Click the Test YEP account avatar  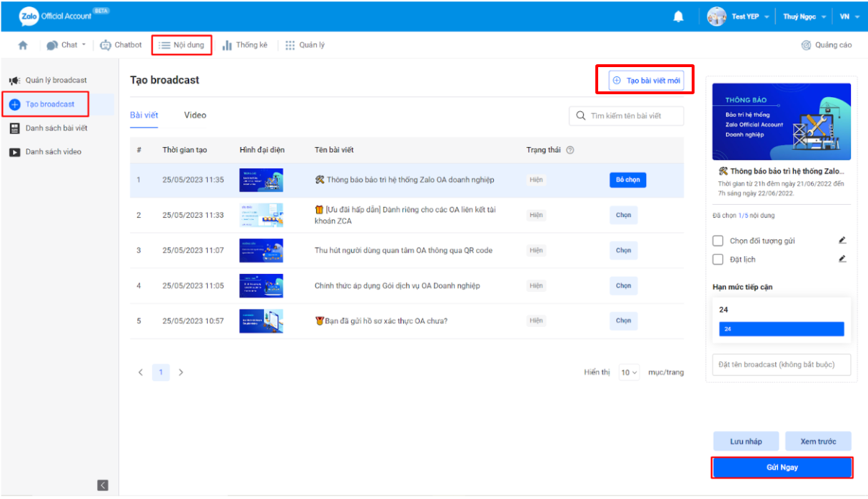pyautogui.click(x=717, y=16)
